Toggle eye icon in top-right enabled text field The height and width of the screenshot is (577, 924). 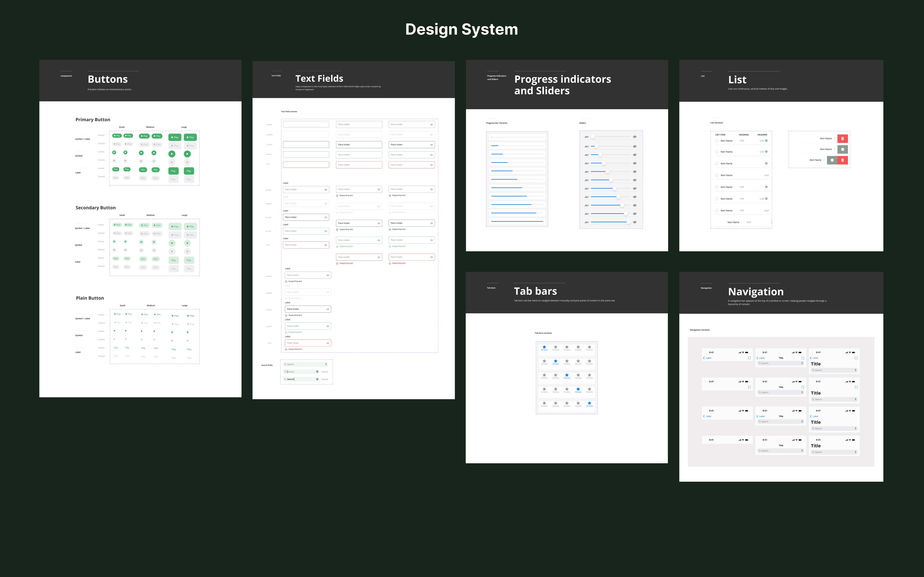pyautogui.click(x=431, y=124)
